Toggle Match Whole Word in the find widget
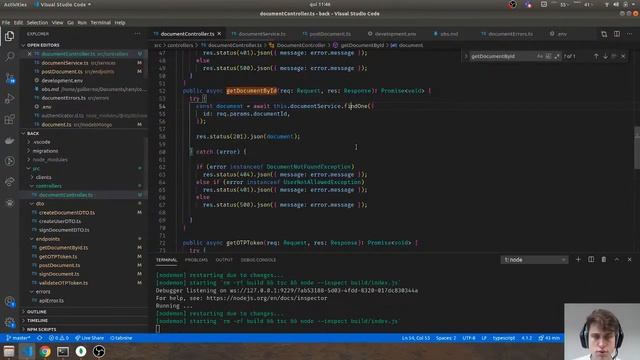This screenshot has height=360, width=640. [548, 56]
